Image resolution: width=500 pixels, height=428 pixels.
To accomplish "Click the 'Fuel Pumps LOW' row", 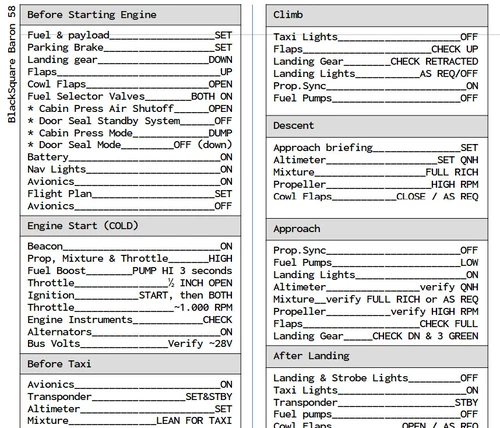I will tap(376, 263).
